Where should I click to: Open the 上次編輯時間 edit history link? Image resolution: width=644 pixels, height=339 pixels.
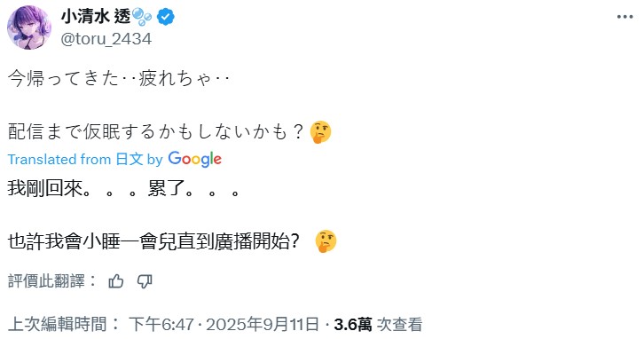click(63, 324)
